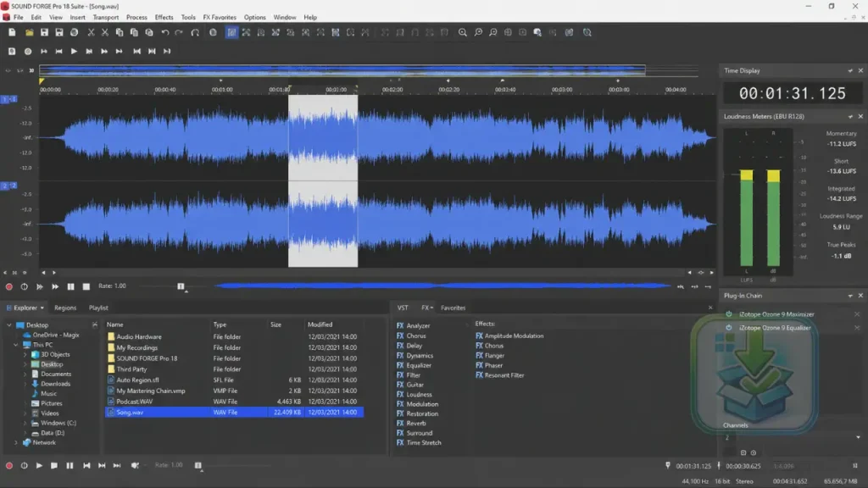Open the File menu
868x488 pixels.
19,17
